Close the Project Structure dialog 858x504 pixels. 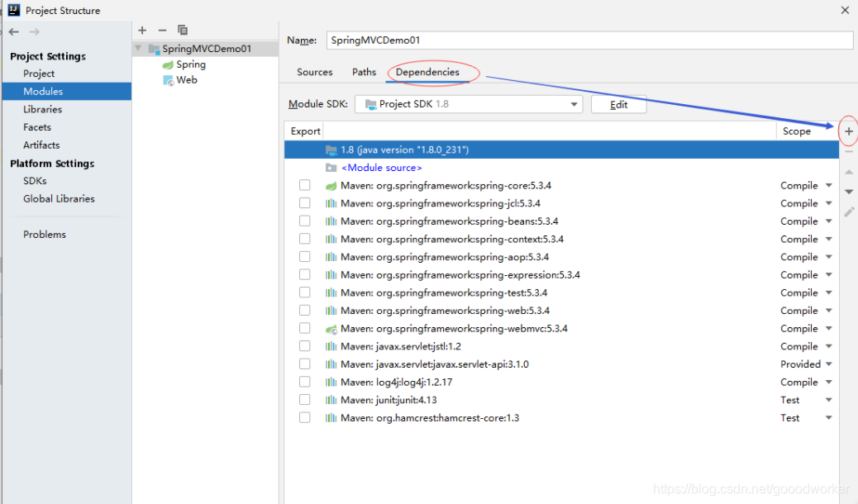pos(845,10)
